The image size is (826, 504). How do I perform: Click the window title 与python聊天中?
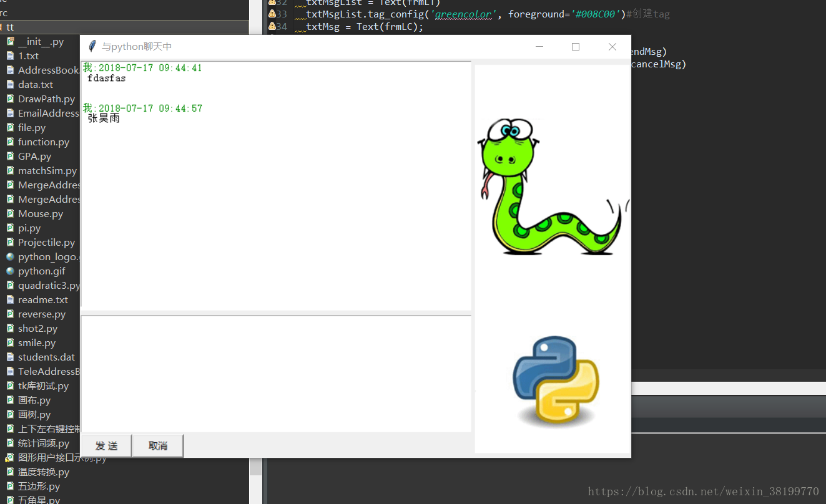coord(137,46)
